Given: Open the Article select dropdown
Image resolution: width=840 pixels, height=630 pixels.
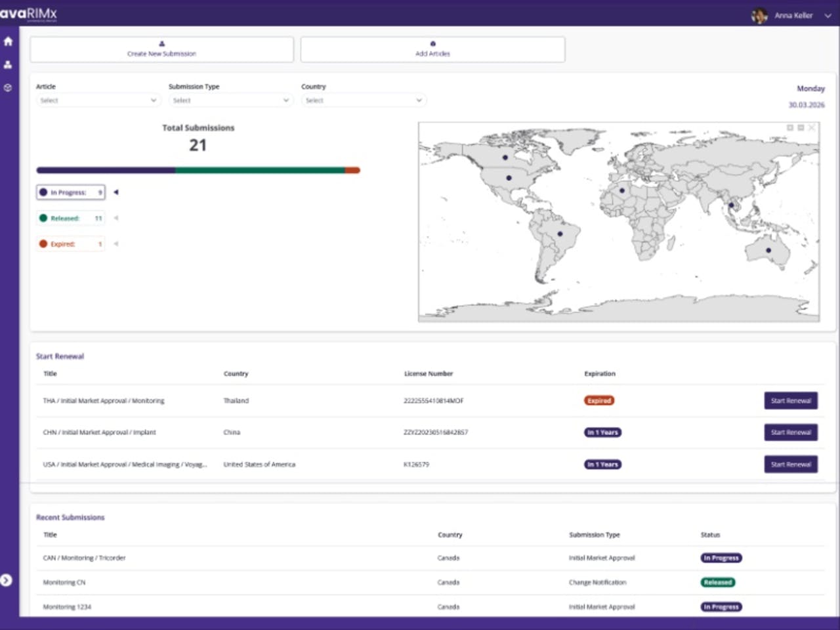Looking at the screenshot, I should (x=98, y=100).
